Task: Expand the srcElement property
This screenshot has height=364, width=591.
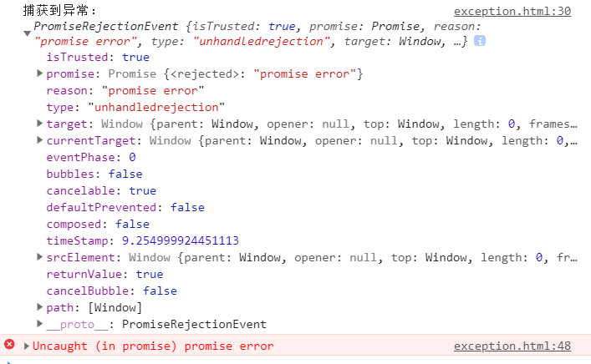Action: pos(39,256)
